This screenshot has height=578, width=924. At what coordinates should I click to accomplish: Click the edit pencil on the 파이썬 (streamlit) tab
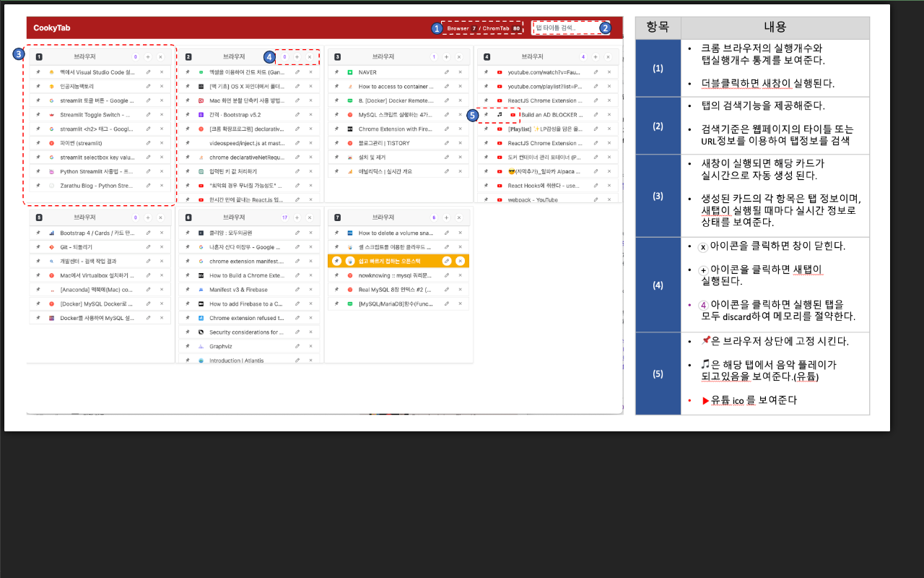[148, 143]
